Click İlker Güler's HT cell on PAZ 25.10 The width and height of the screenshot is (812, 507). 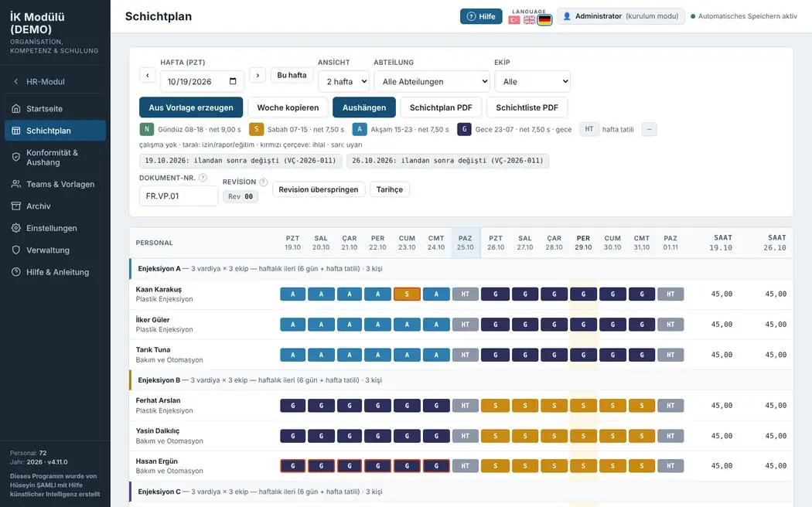click(x=465, y=325)
